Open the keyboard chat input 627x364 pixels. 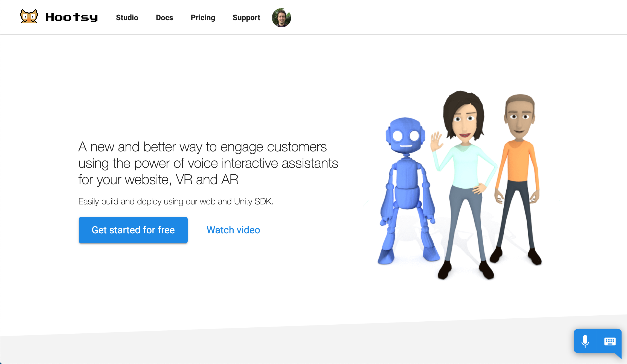610,341
